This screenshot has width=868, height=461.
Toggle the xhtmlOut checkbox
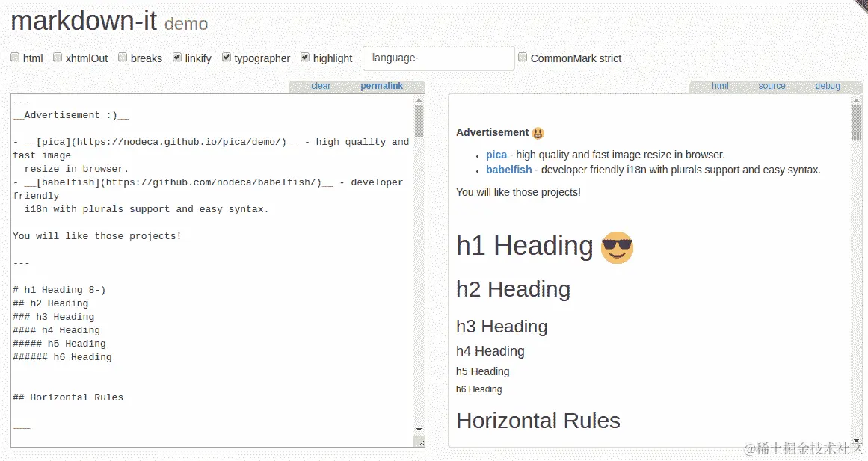[58, 57]
